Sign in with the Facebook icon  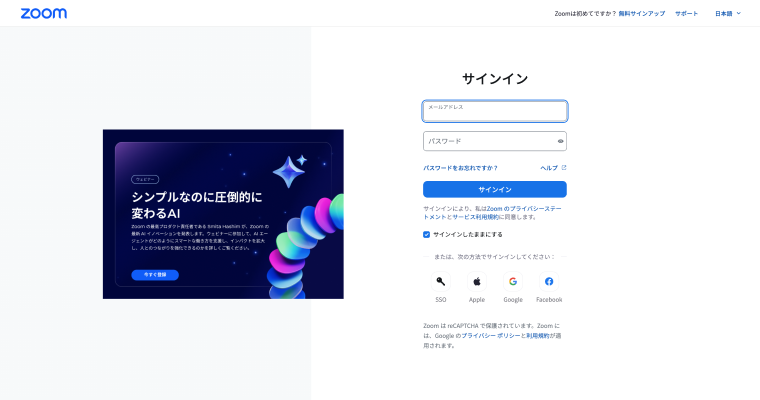click(x=549, y=282)
